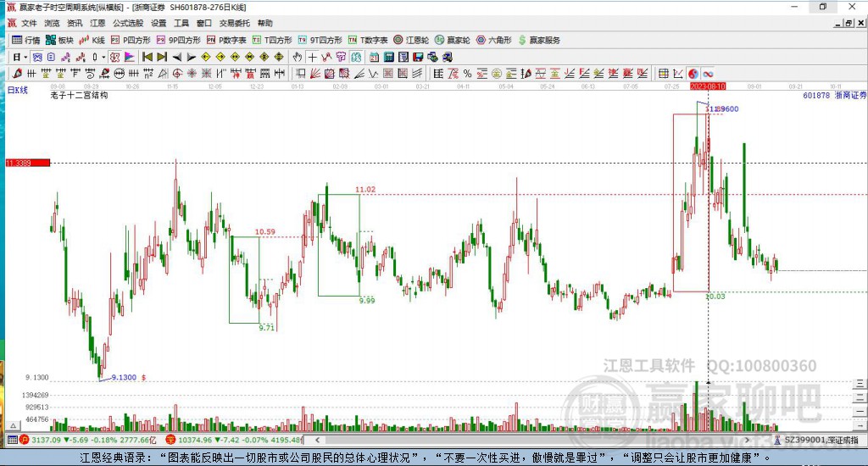Open the 公式选股 menu

(128, 23)
